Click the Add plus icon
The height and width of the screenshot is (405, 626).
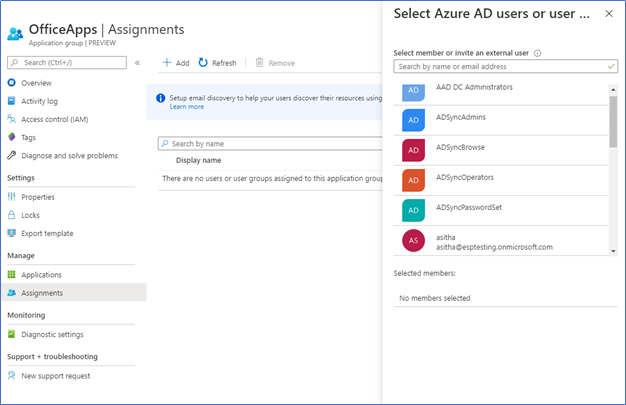click(x=167, y=63)
